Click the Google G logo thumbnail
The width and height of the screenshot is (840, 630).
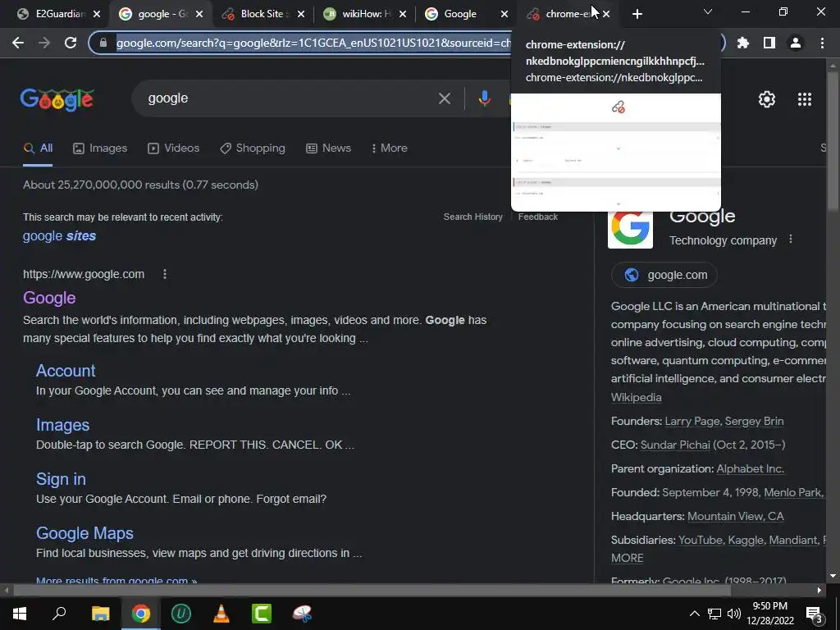point(630,230)
